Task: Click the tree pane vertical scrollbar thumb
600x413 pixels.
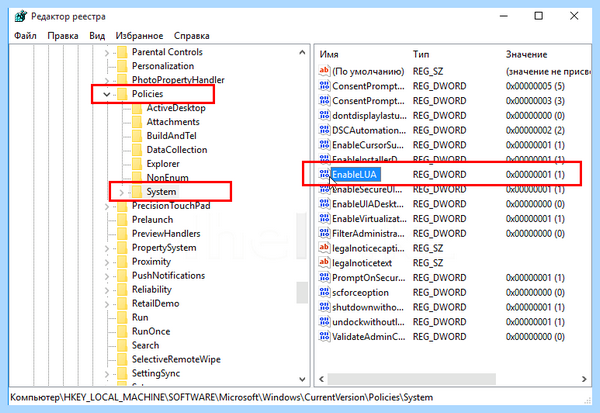Action: 302,292
